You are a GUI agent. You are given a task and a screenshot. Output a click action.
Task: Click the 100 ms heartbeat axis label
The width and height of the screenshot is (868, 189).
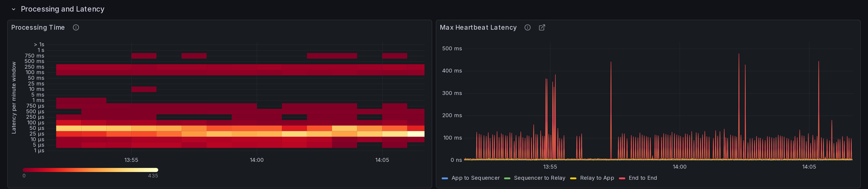pos(453,138)
